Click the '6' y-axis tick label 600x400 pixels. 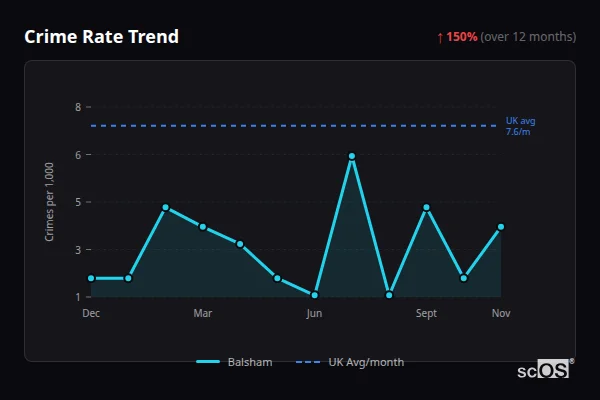(78, 155)
